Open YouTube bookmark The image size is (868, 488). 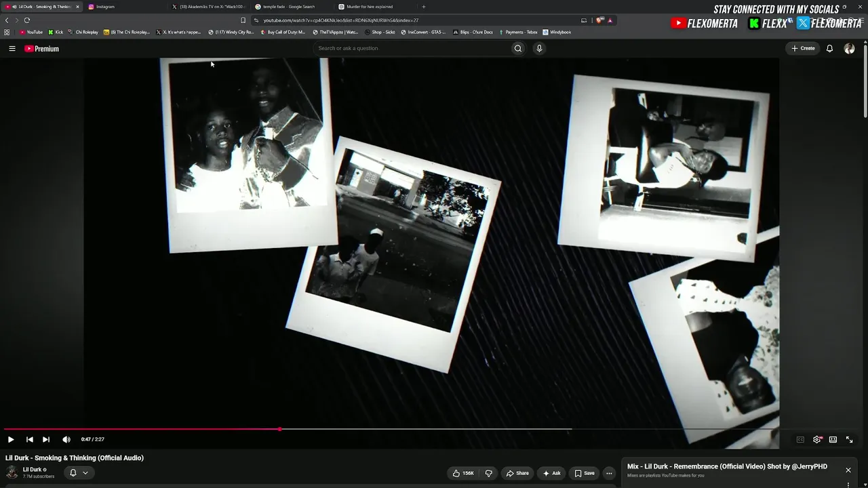pos(31,32)
